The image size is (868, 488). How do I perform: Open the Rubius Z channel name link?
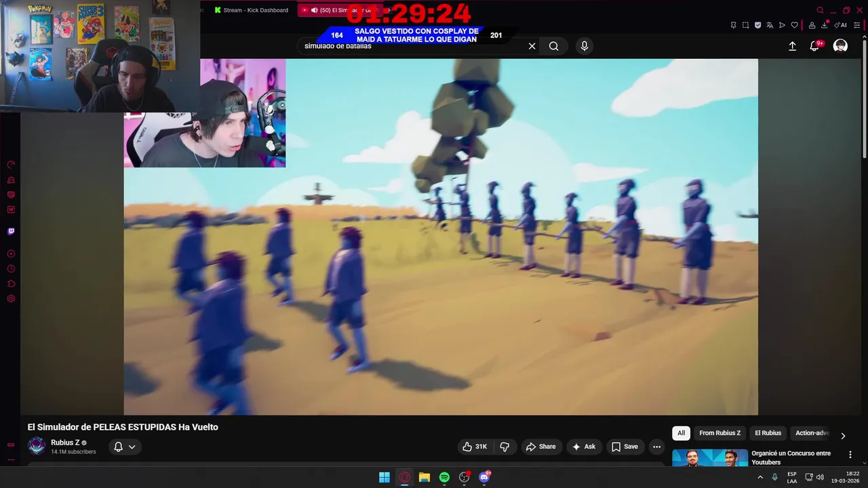point(65,443)
